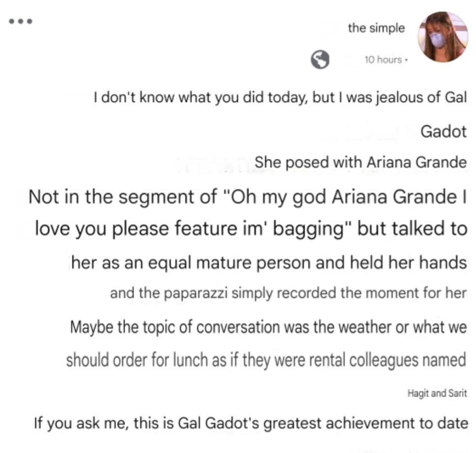Open 'the simple' page name
This screenshot has height=453, width=476.
[376, 28]
